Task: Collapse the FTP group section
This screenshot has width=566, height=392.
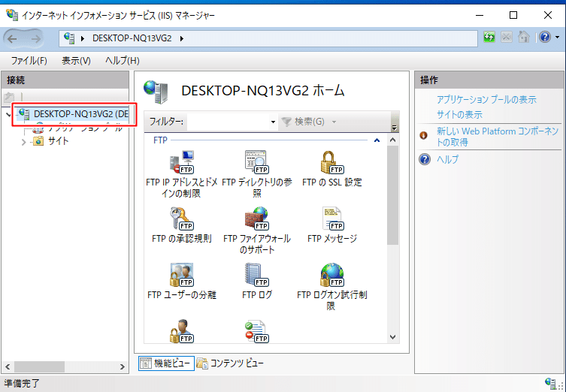Action: point(377,140)
